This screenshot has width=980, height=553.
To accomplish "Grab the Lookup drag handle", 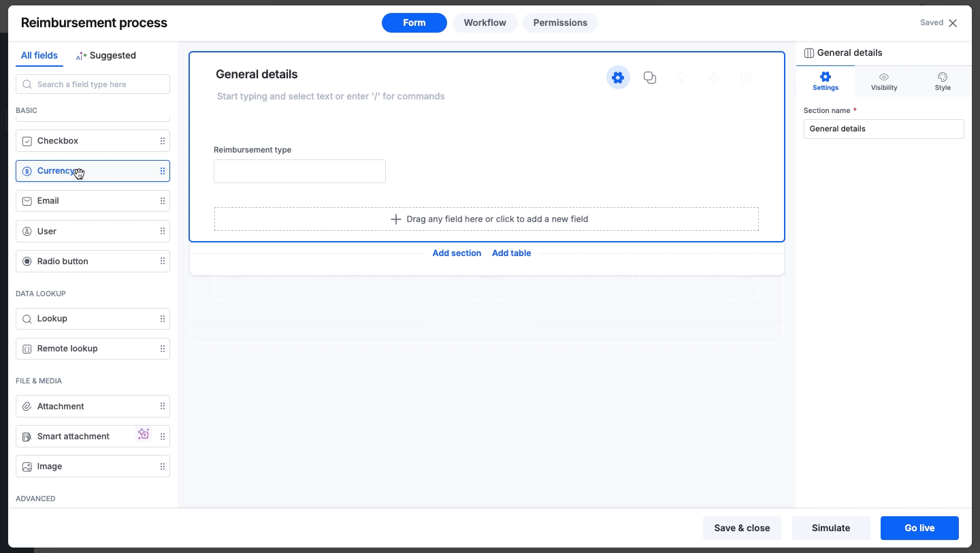I will point(163,319).
